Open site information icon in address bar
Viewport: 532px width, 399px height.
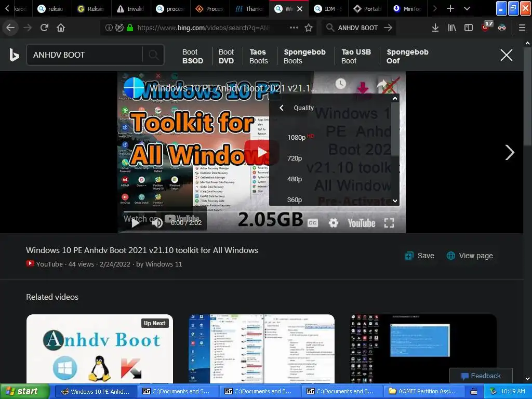[x=109, y=28]
